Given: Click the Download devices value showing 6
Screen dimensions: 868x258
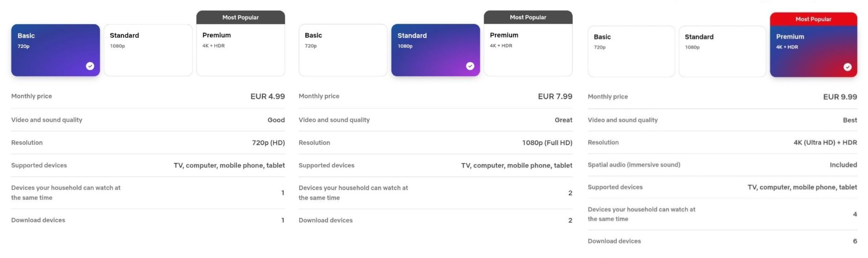Looking at the screenshot, I should (855, 241).
